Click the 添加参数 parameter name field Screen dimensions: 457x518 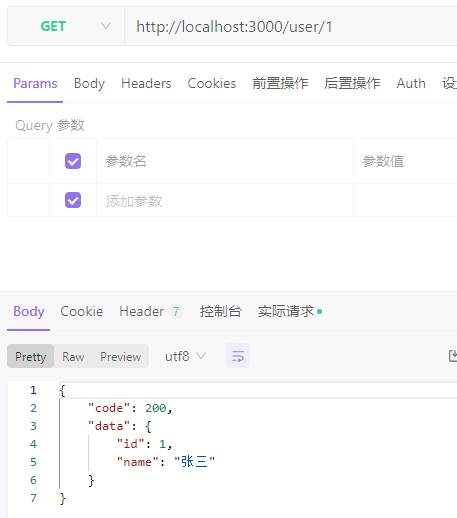(x=225, y=201)
